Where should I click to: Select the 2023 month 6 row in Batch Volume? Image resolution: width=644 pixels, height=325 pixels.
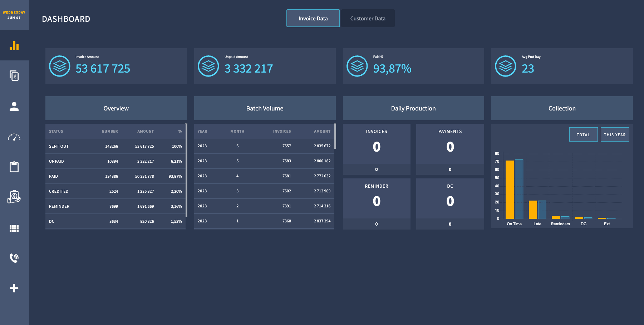(x=264, y=146)
